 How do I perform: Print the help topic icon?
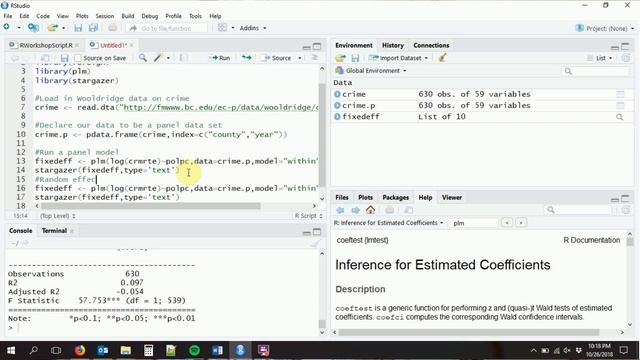389,210
